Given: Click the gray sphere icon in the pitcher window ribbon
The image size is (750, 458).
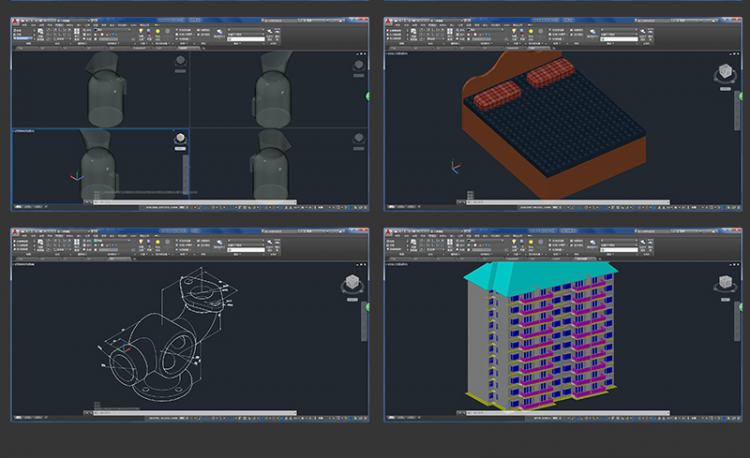Looking at the screenshot, I should [167, 31].
